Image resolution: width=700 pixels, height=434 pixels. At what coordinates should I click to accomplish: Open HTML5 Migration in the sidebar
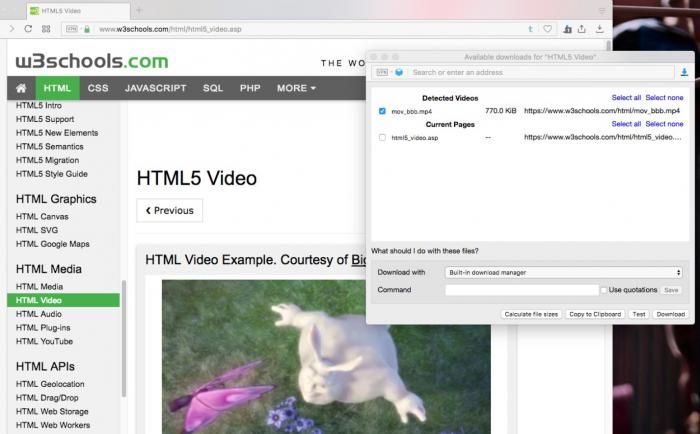pos(47,160)
